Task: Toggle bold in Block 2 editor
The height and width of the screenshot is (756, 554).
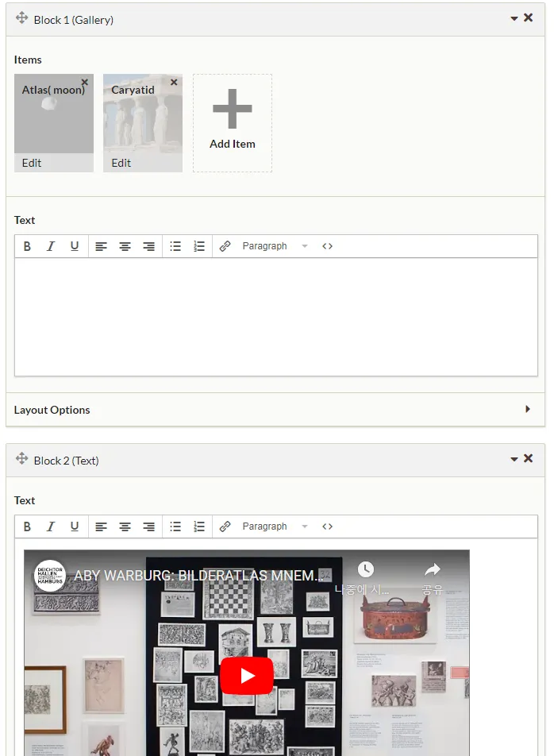Action: pos(28,526)
